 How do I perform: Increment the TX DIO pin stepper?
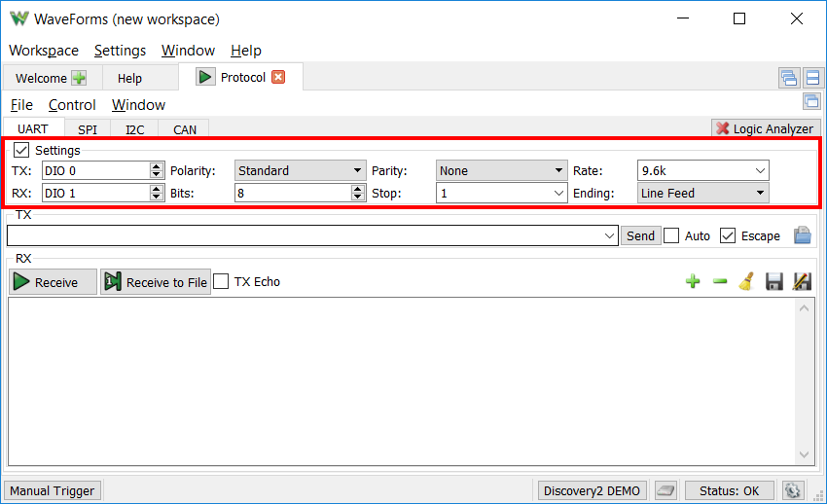(156, 166)
